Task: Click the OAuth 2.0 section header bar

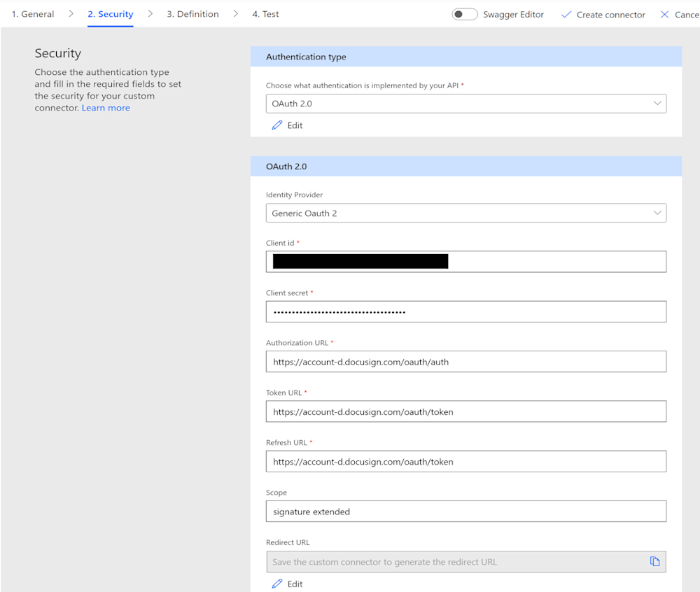Action: pos(466,166)
